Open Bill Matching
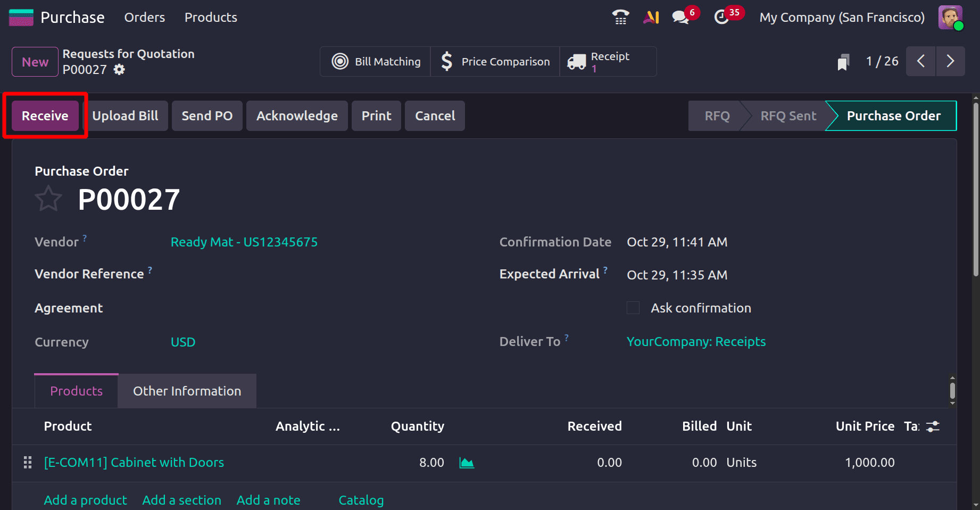 (x=375, y=61)
